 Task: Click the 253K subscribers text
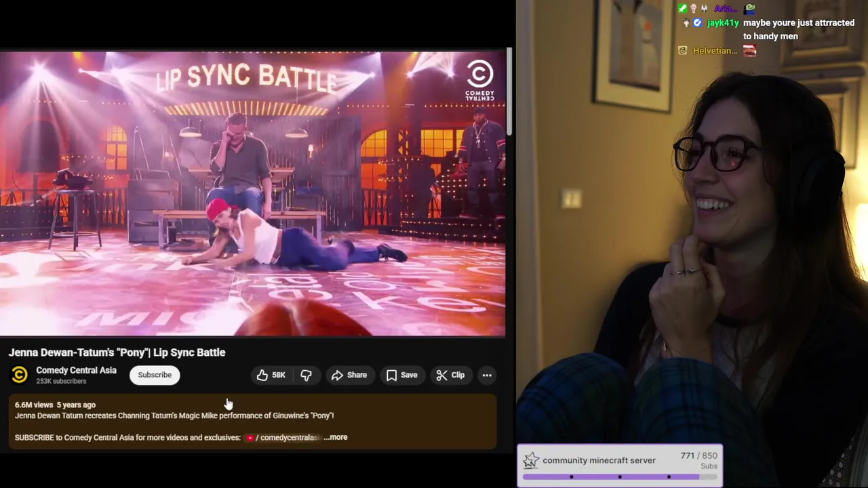61,381
